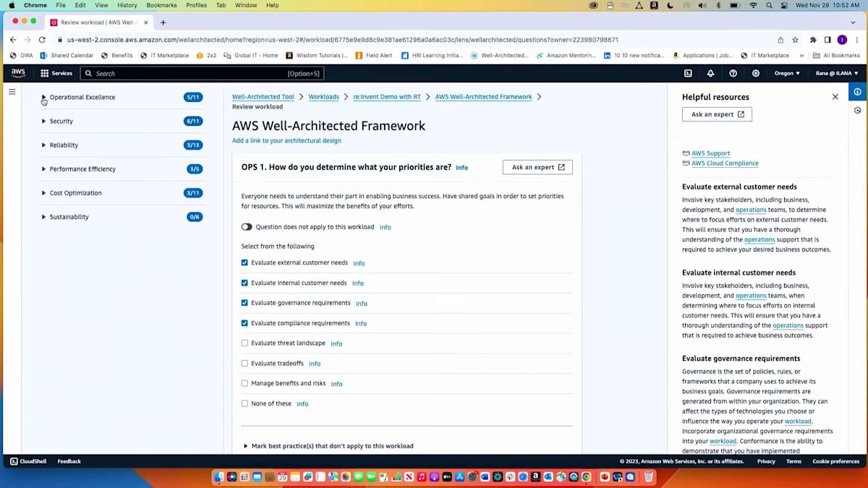Open the Chrome View menu
The width and height of the screenshot is (868, 488).
pos(101,5)
